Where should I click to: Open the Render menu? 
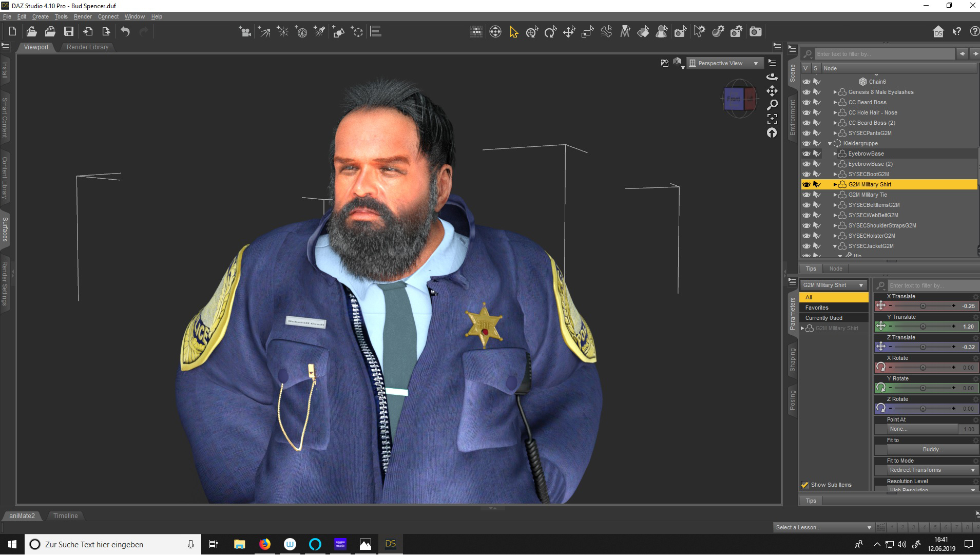83,16
